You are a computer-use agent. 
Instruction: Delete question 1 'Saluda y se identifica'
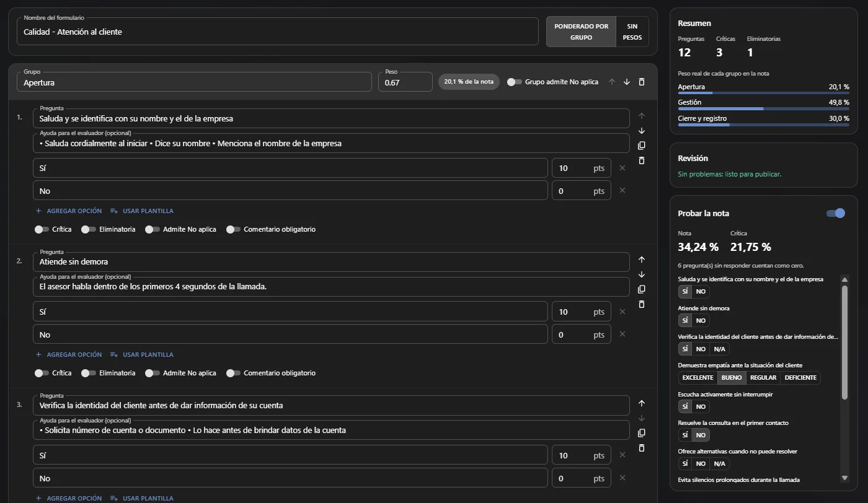point(642,160)
